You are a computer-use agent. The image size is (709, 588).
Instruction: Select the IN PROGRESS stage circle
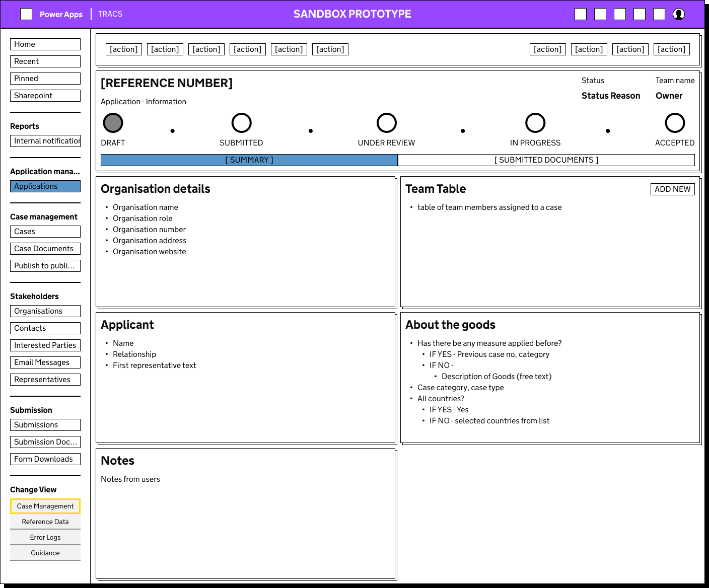tap(535, 123)
